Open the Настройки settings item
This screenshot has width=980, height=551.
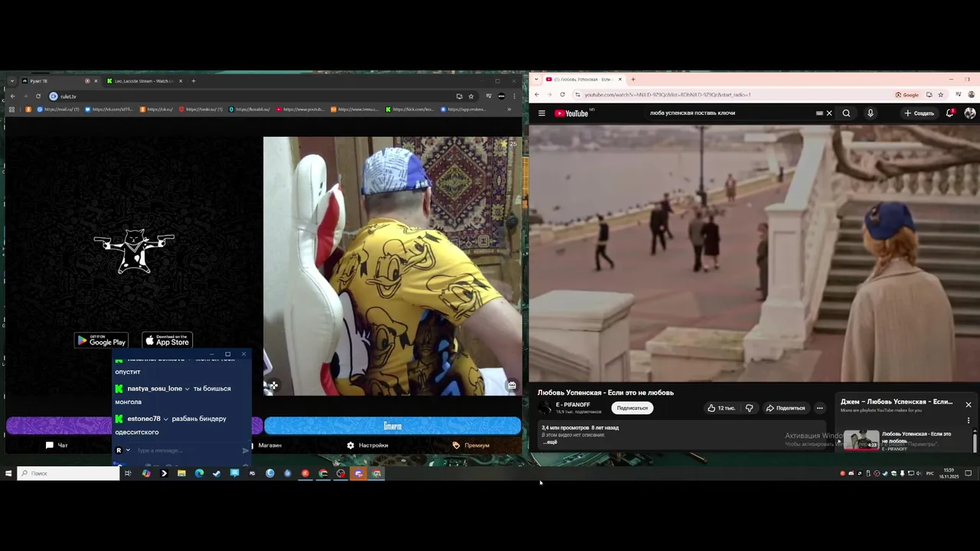(367, 445)
